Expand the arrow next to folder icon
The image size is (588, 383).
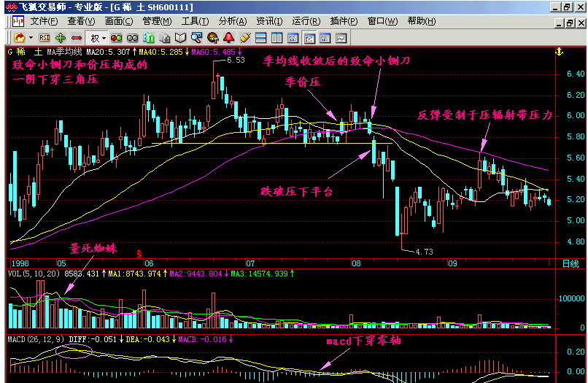[31, 38]
